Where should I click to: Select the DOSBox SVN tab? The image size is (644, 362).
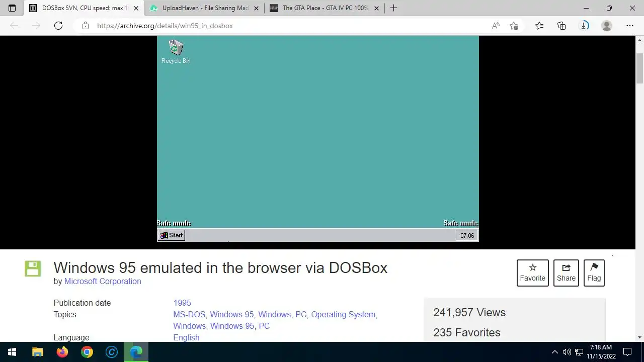pos(83,8)
